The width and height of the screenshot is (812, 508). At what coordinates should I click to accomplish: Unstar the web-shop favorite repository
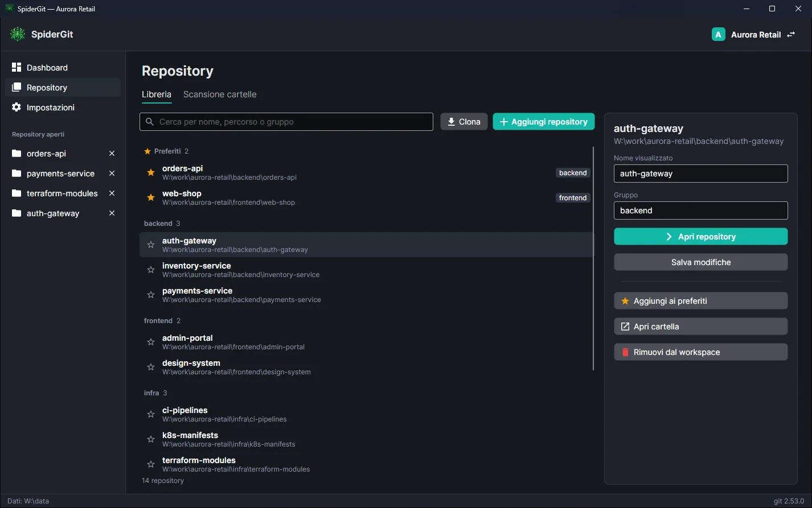[x=151, y=197]
